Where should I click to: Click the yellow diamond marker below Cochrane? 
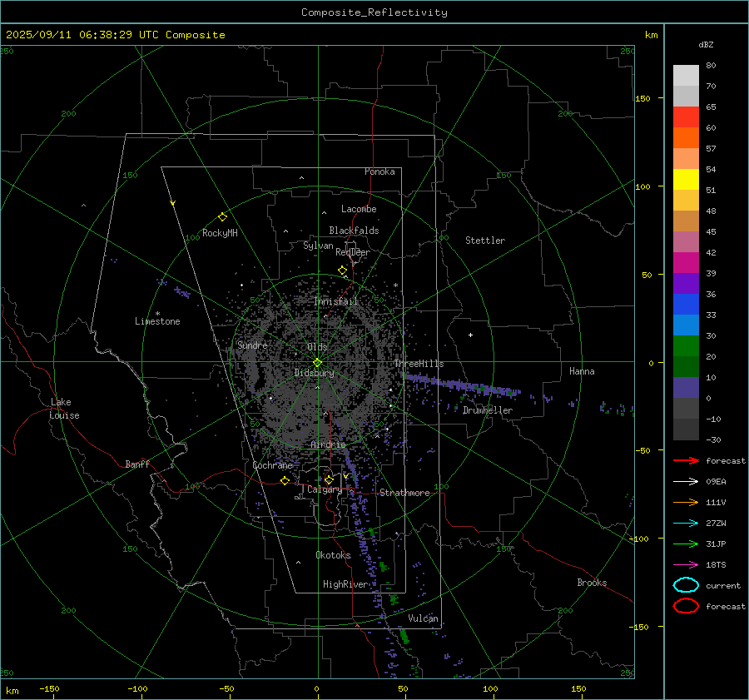[x=285, y=480]
